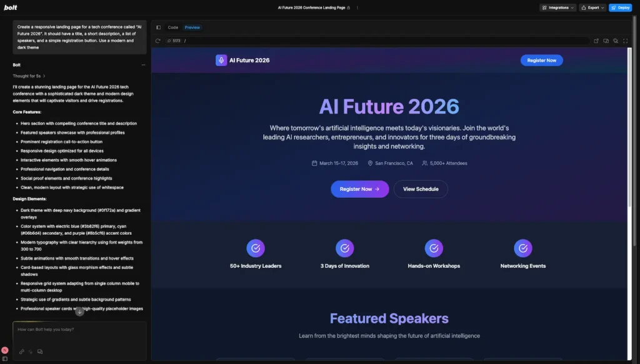Click the discussion mode chat icon
This screenshot has width=640, height=364.
(x=40, y=352)
